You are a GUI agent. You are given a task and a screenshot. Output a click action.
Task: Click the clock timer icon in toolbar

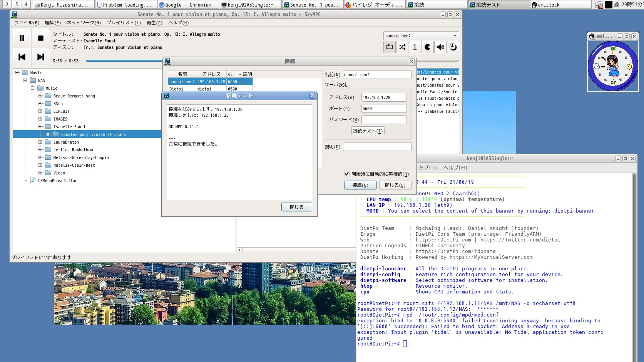click(453, 47)
